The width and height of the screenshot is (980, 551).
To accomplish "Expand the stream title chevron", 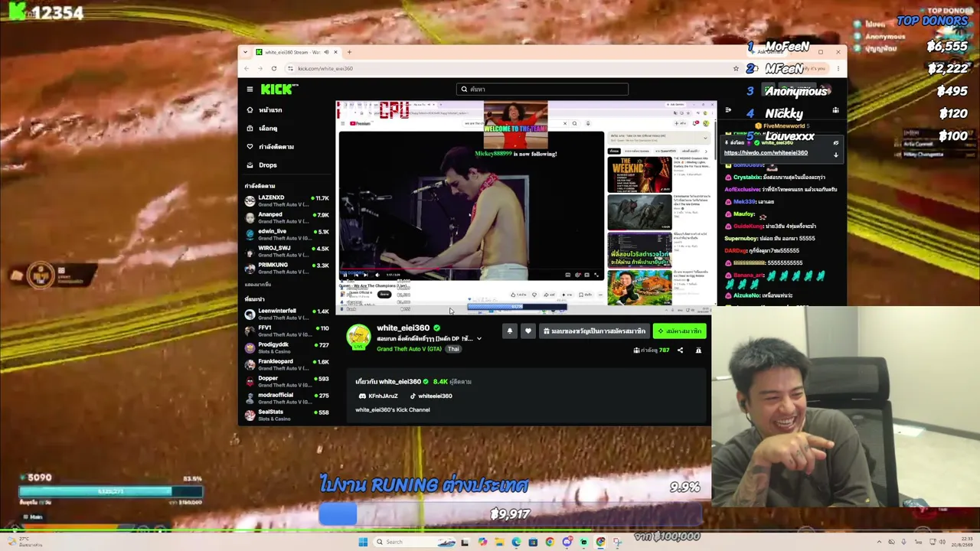I will [479, 339].
